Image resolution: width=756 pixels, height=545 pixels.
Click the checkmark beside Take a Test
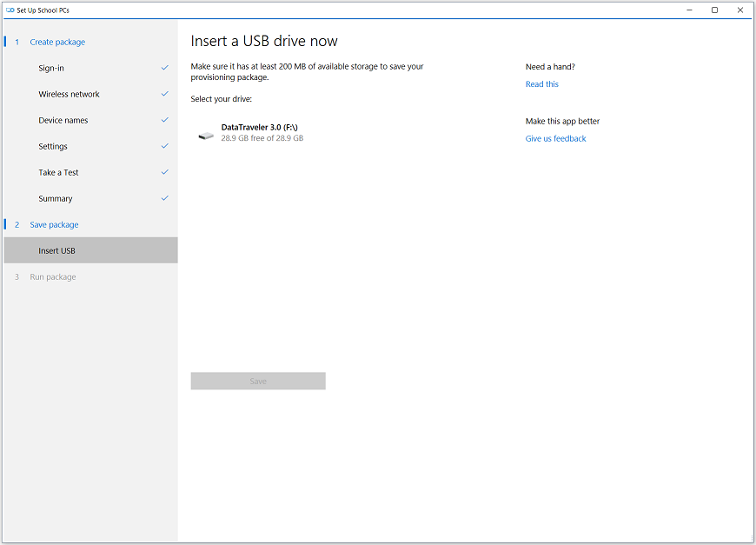[165, 172]
